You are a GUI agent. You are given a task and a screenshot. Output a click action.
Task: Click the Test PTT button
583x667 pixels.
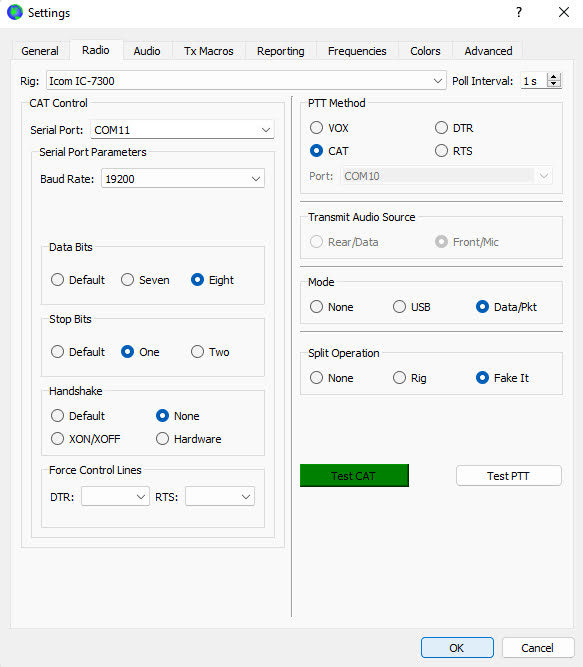[509, 476]
